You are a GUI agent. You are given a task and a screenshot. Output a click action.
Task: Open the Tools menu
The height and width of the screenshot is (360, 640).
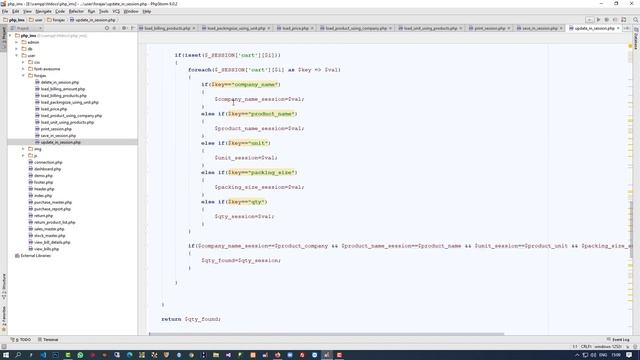coord(104,11)
